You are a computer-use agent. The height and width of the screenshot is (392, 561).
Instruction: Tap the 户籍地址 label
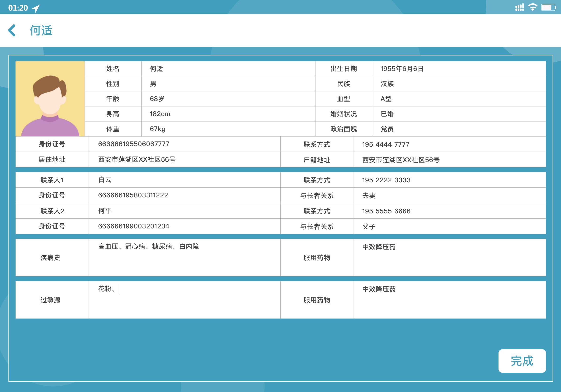[317, 160]
